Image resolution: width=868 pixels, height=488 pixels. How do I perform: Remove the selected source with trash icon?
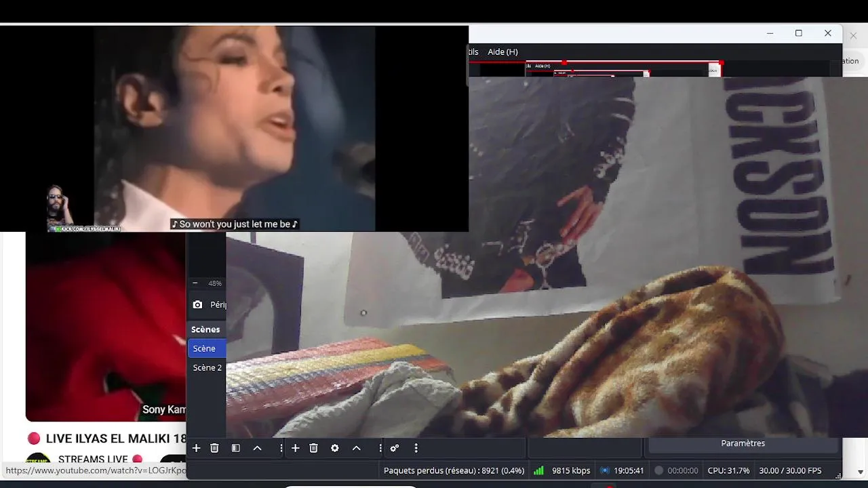313,448
